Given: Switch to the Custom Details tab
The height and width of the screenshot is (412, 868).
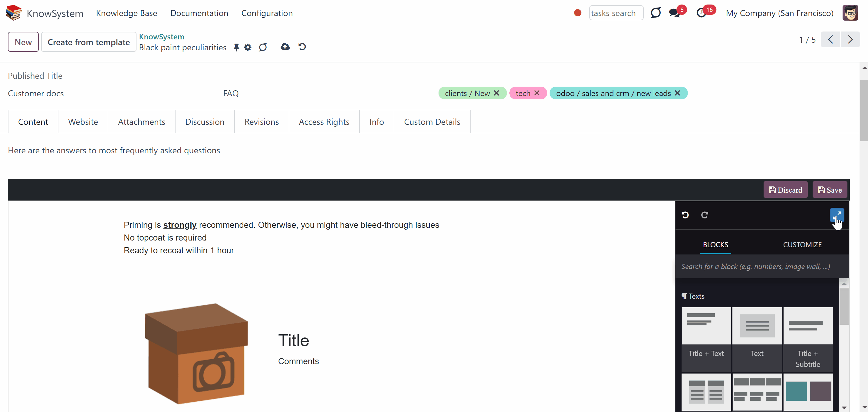Looking at the screenshot, I should (432, 122).
